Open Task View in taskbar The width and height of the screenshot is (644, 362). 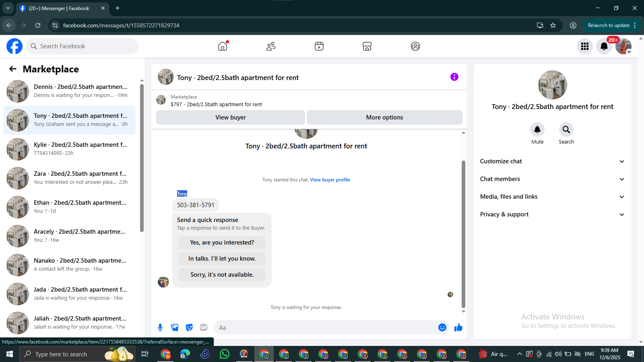pyautogui.click(x=145, y=354)
